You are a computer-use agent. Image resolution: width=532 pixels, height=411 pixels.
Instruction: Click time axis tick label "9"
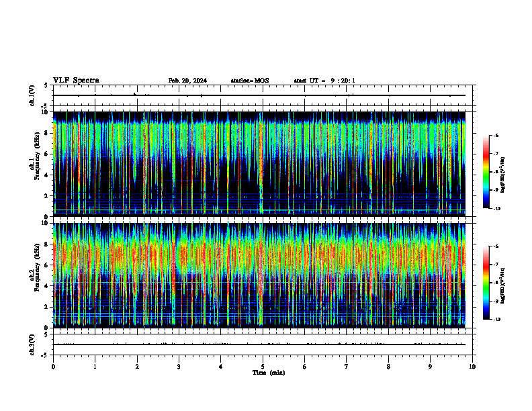click(x=430, y=367)
